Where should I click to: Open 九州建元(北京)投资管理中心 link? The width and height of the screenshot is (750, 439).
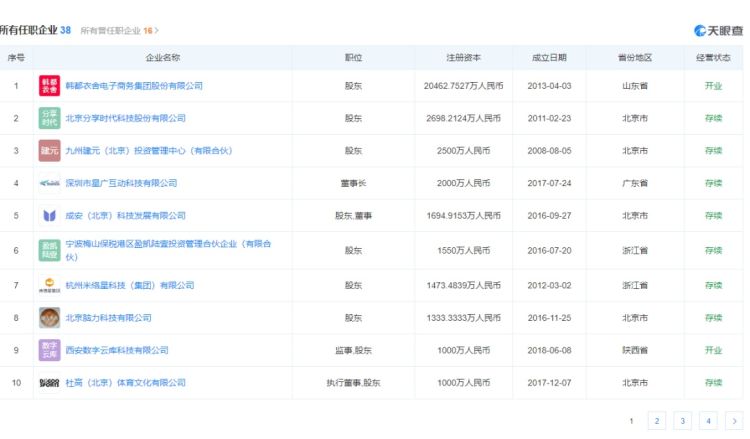point(149,151)
